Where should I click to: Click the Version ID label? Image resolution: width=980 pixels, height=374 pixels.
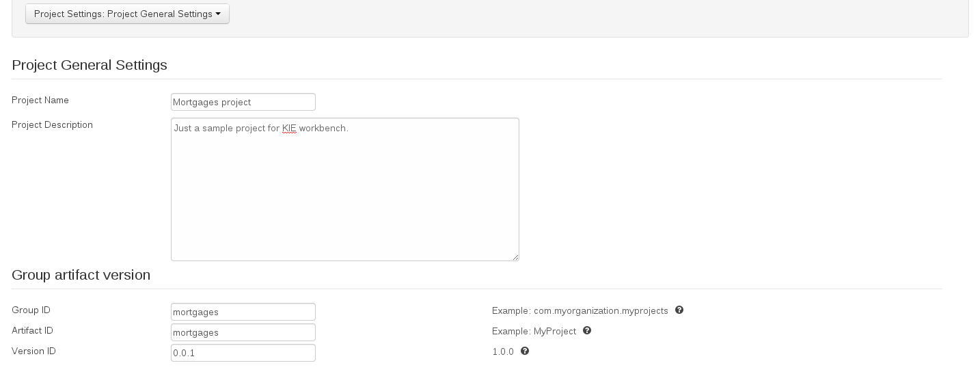pyautogui.click(x=33, y=351)
